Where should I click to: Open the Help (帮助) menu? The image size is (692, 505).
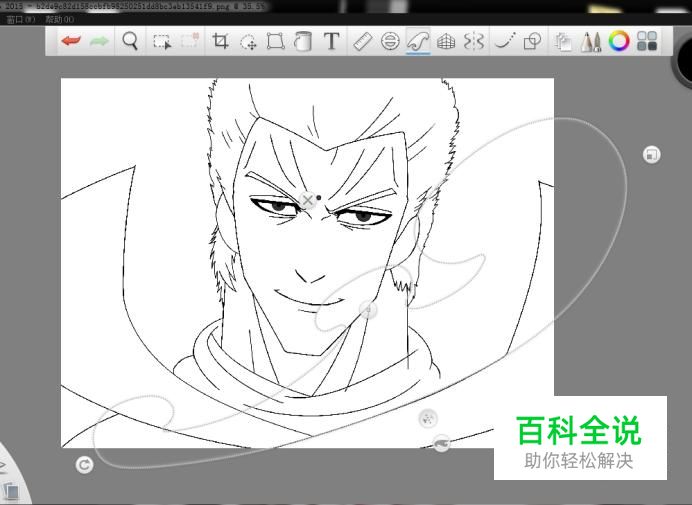[x=59, y=19]
